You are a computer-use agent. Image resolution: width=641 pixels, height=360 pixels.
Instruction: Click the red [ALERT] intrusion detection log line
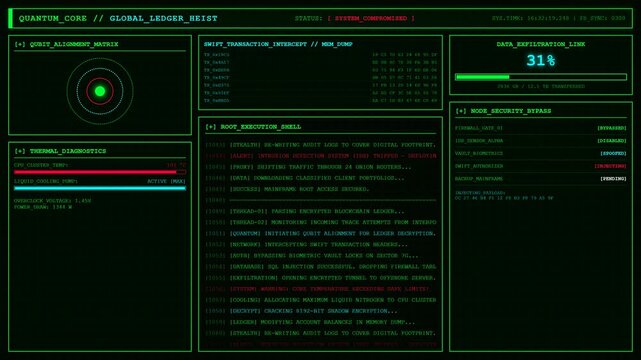[320, 156]
